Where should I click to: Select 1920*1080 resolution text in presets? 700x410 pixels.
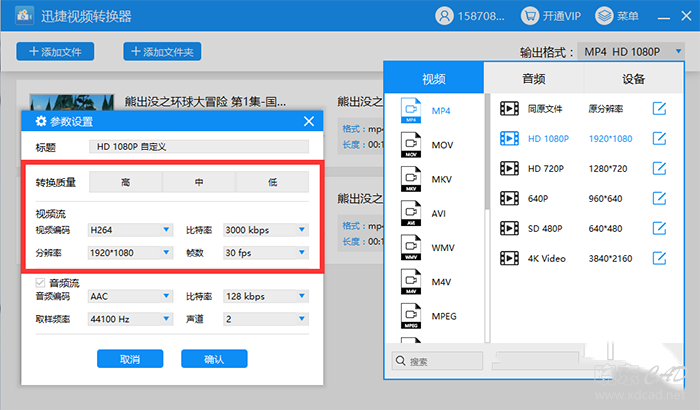point(610,138)
